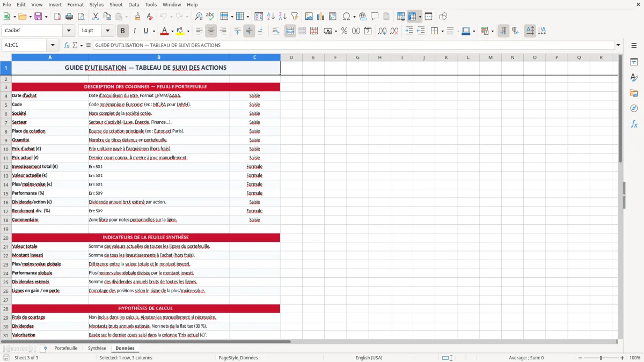The height and width of the screenshot is (362, 644).
Task: Click the PageStyle_Données status field
Action: coord(238,358)
